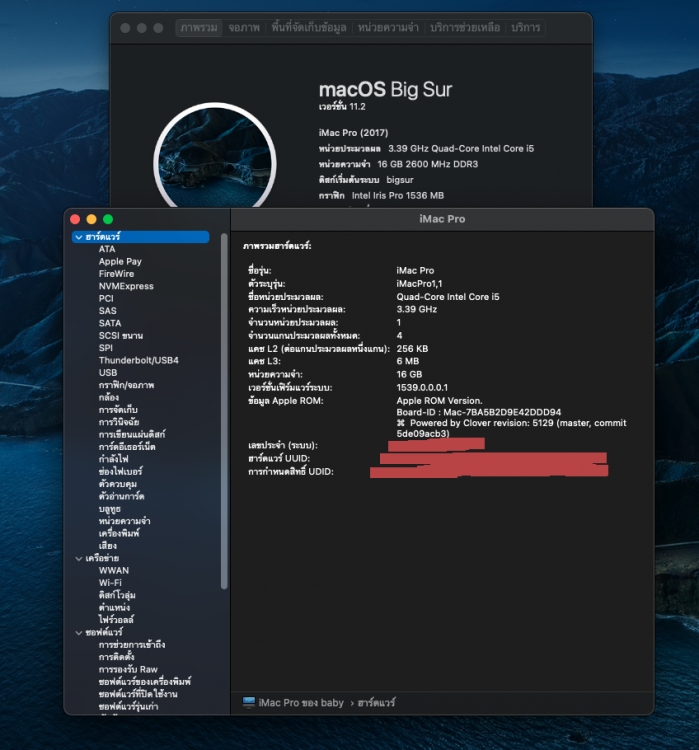Select SAS in sidebar
The height and width of the screenshot is (750, 699).
(107, 311)
